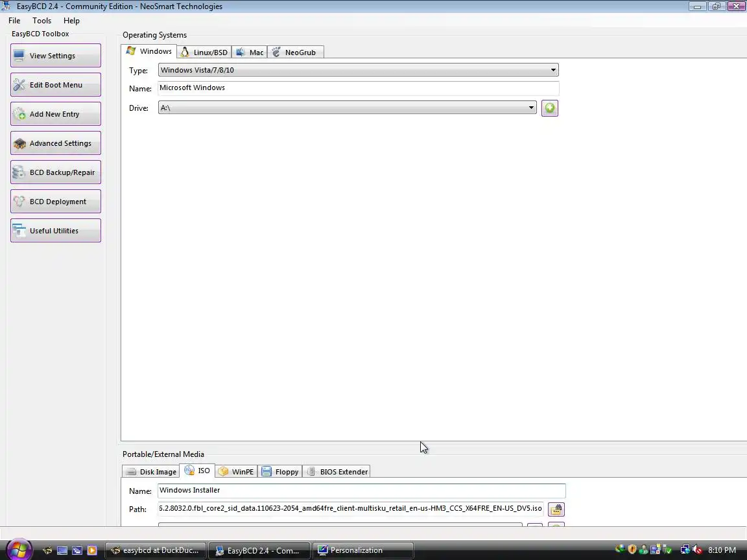Open the BCD Deployment section

point(56,202)
